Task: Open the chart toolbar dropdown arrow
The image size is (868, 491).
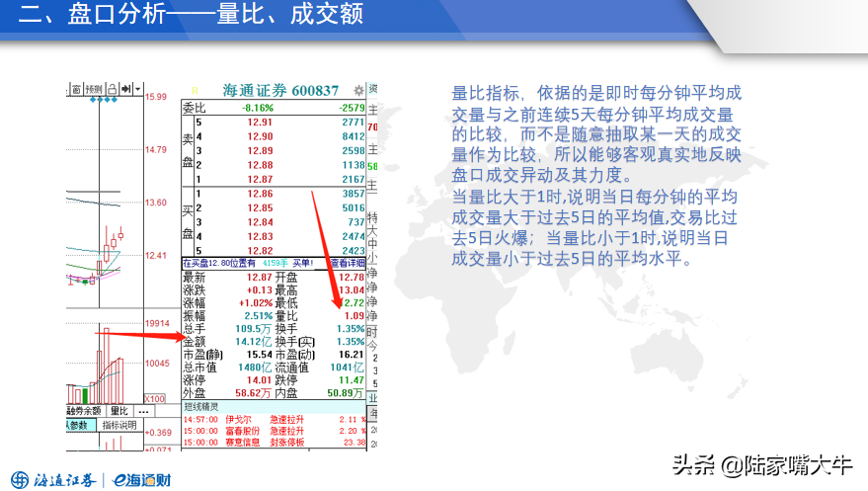Action: pos(137,89)
